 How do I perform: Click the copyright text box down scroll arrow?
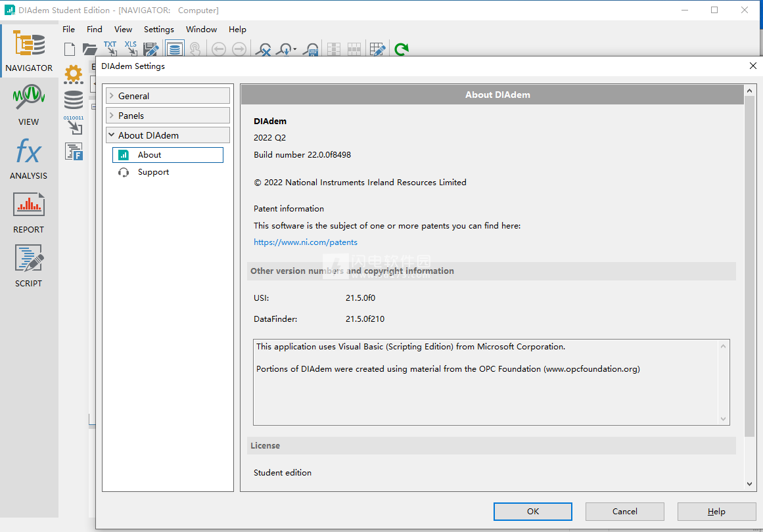(723, 418)
